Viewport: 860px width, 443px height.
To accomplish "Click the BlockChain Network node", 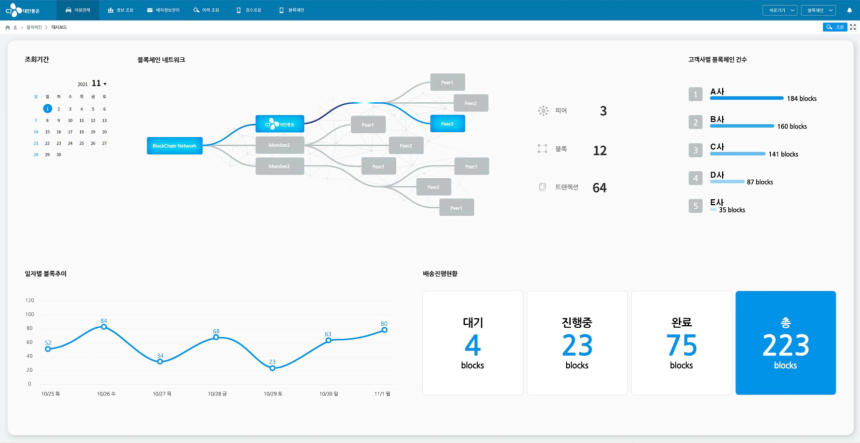I will (x=174, y=146).
